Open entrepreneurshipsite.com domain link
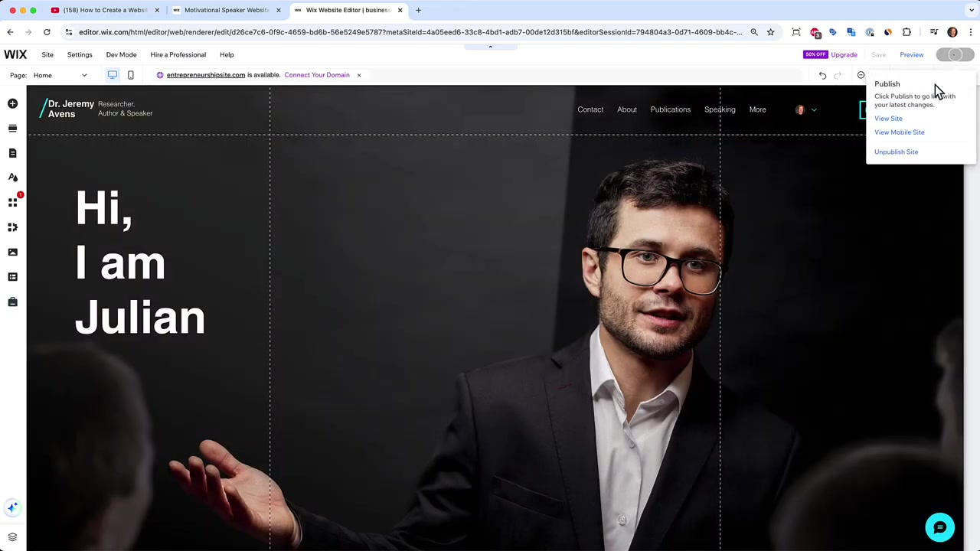This screenshot has height=551, width=980. point(205,75)
